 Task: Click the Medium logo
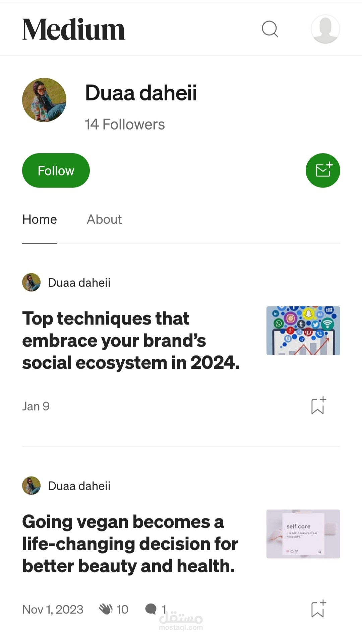click(73, 29)
